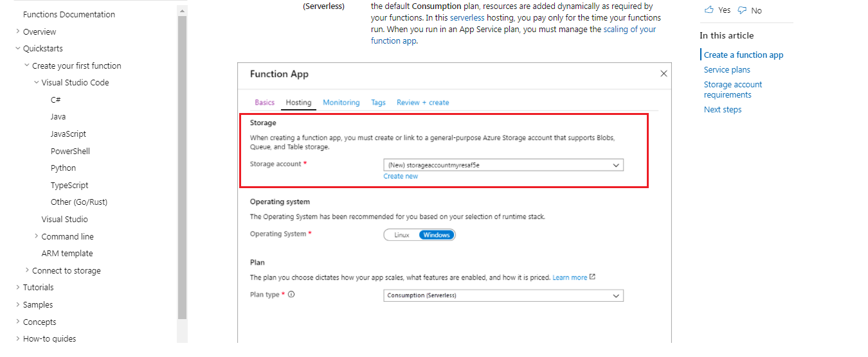Open scaling of your function app link
The image size is (868, 357).
pos(514,35)
